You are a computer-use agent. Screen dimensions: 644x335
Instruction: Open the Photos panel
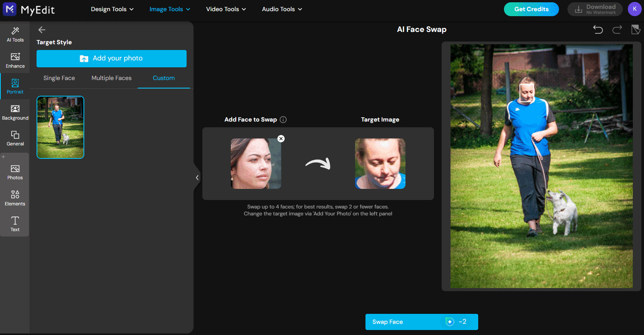coord(15,172)
